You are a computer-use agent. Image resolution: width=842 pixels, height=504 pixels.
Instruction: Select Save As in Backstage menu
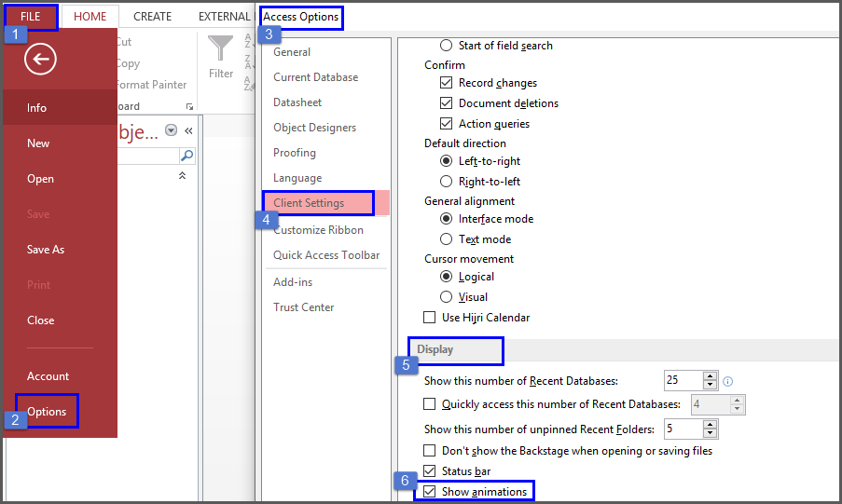pos(60,250)
